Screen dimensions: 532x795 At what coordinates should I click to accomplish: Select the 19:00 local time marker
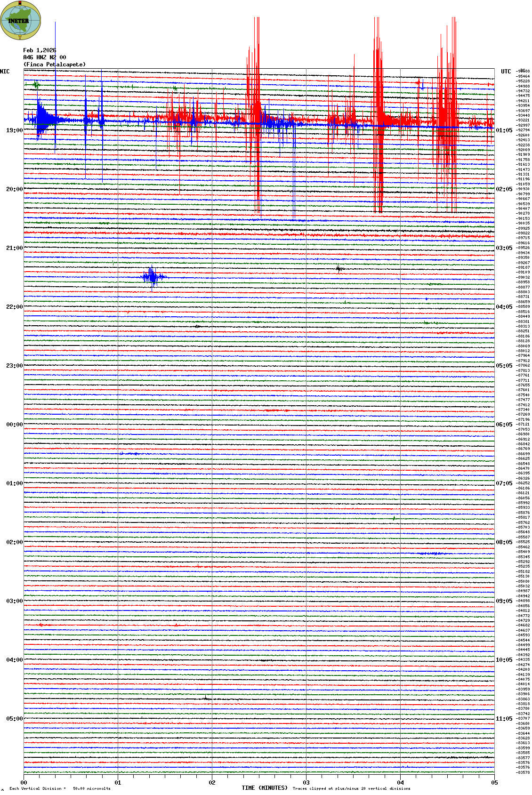[14, 130]
